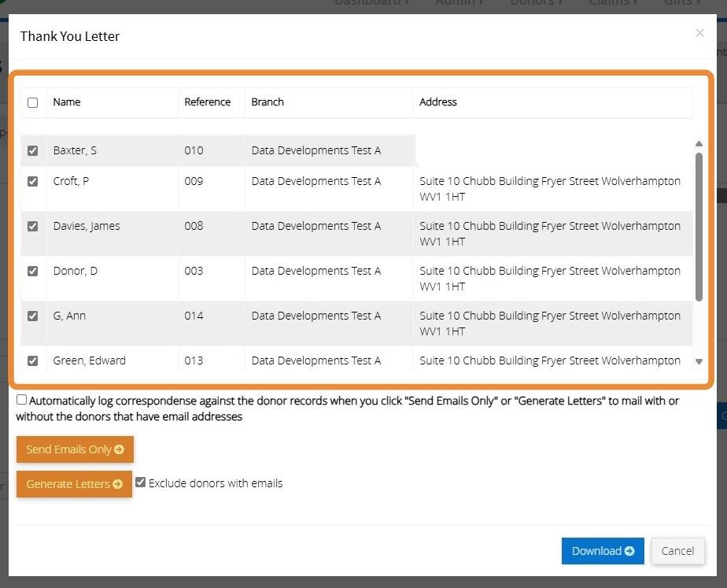Click the Generate Letters button
Viewport: 727px width, 588px height.
pyautogui.click(x=74, y=484)
